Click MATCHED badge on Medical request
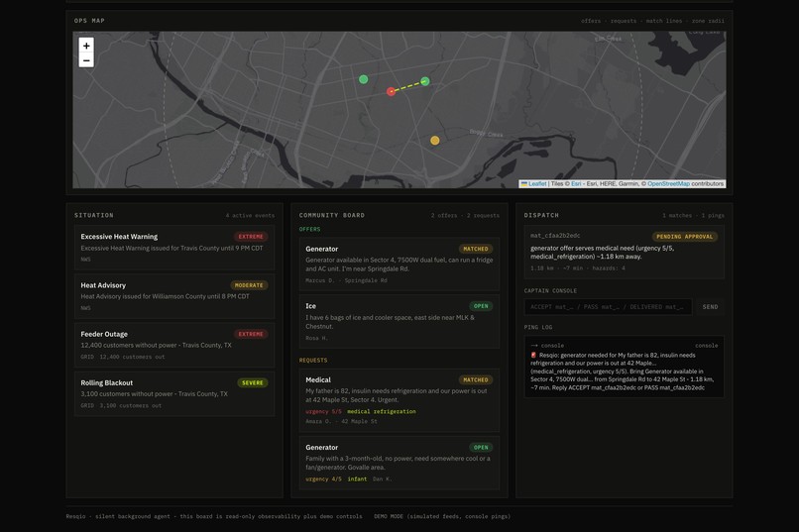799x532 pixels. 476,379
